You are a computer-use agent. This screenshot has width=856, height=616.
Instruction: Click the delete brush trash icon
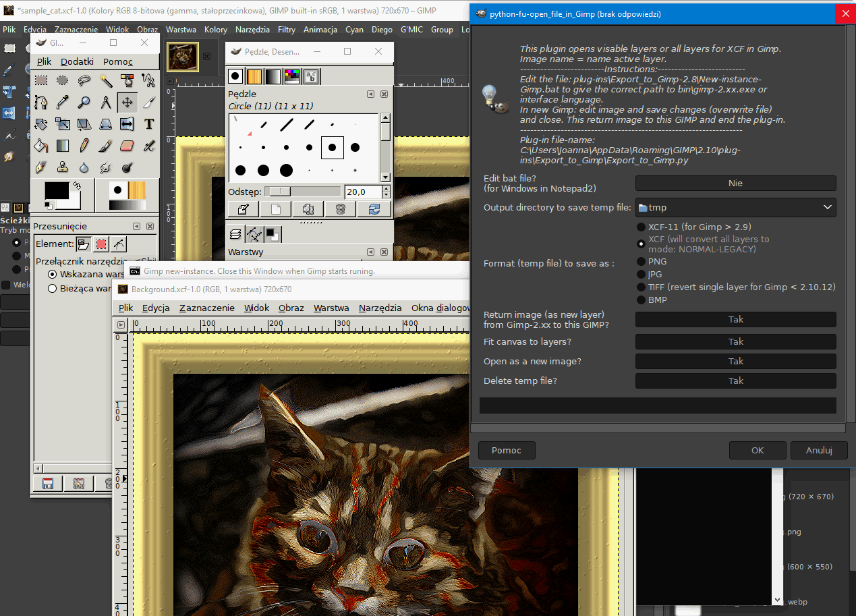[x=341, y=209]
